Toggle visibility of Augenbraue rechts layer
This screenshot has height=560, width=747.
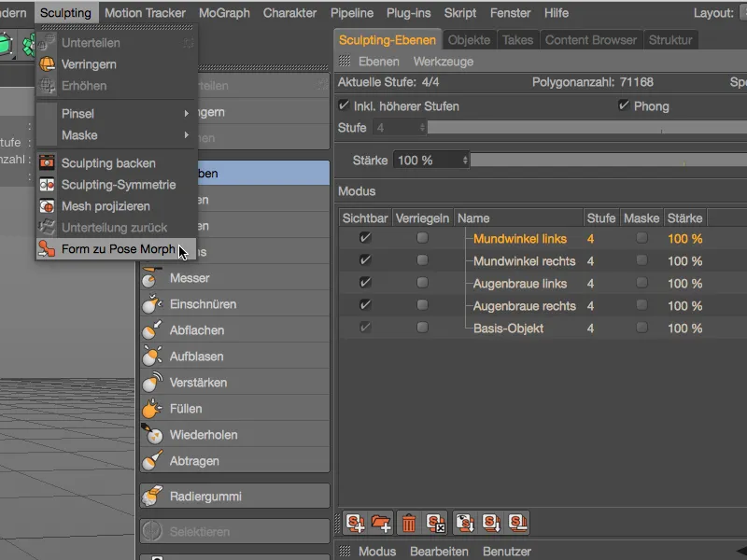click(x=365, y=304)
